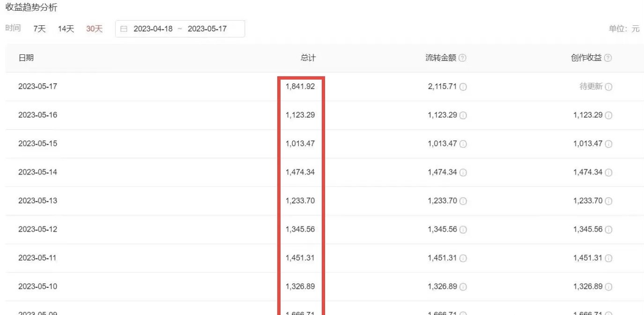The height and width of the screenshot is (315, 644).
Task: Select the 14天 time filter
Action: (x=66, y=28)
